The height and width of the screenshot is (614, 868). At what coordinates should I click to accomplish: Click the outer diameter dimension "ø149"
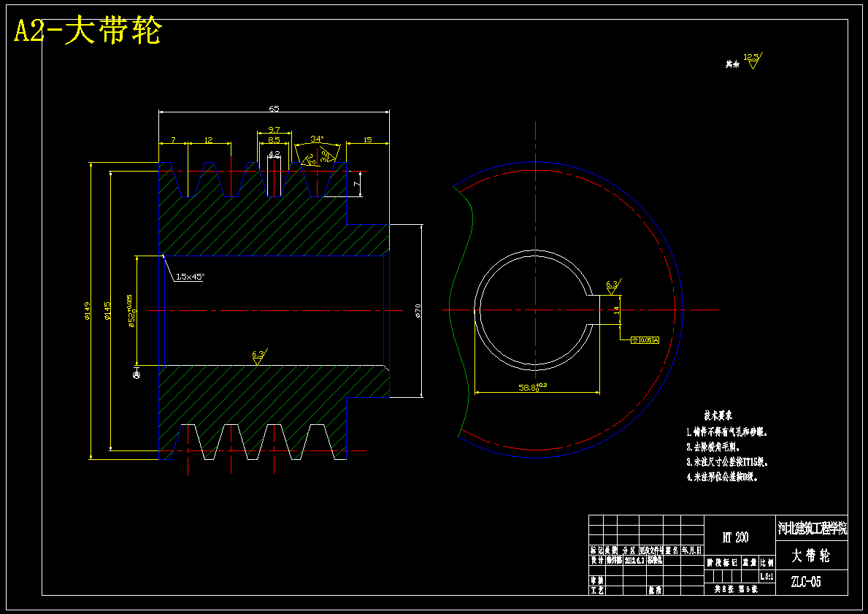tap(88, 310)
